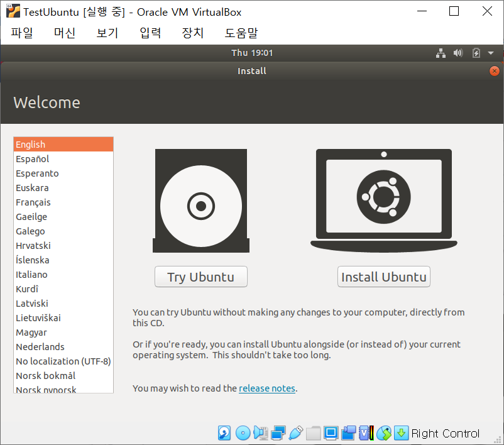This screenshot has height=445, width=504.
Task: Select Français in the language list
Action: [x=63, y=202]
